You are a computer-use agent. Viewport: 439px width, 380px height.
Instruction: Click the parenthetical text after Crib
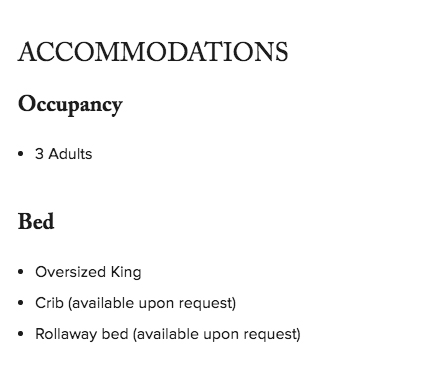pyautogui.click(x=152, y=303)
